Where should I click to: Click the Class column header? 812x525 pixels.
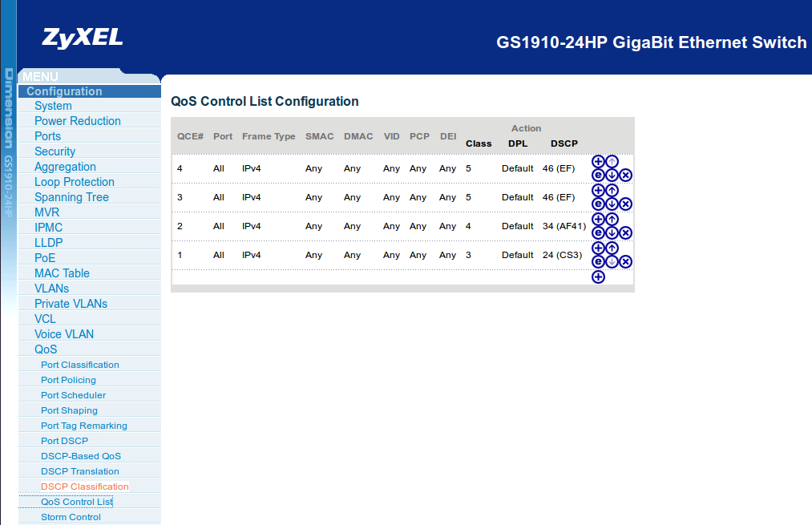pos(479,144)
